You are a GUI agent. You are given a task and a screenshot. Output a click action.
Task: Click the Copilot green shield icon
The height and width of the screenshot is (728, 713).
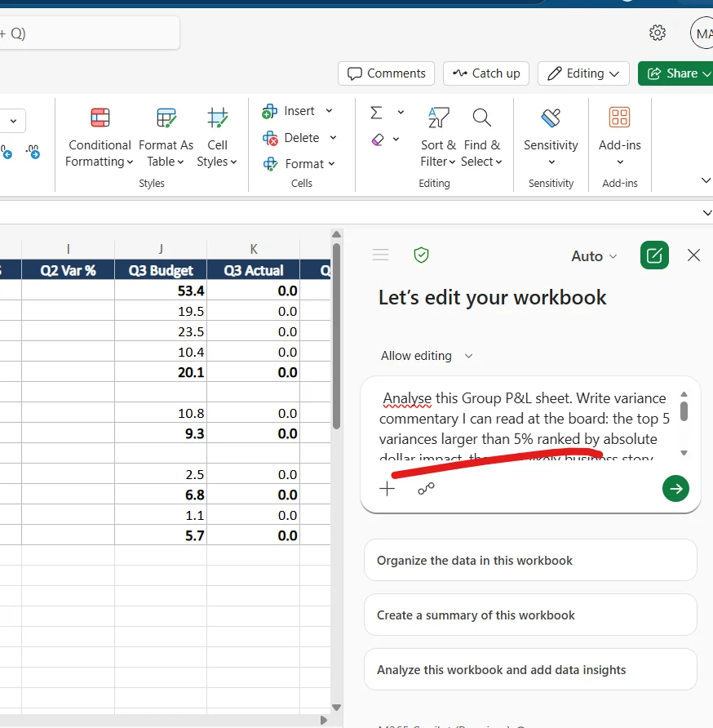pos(421,255)
